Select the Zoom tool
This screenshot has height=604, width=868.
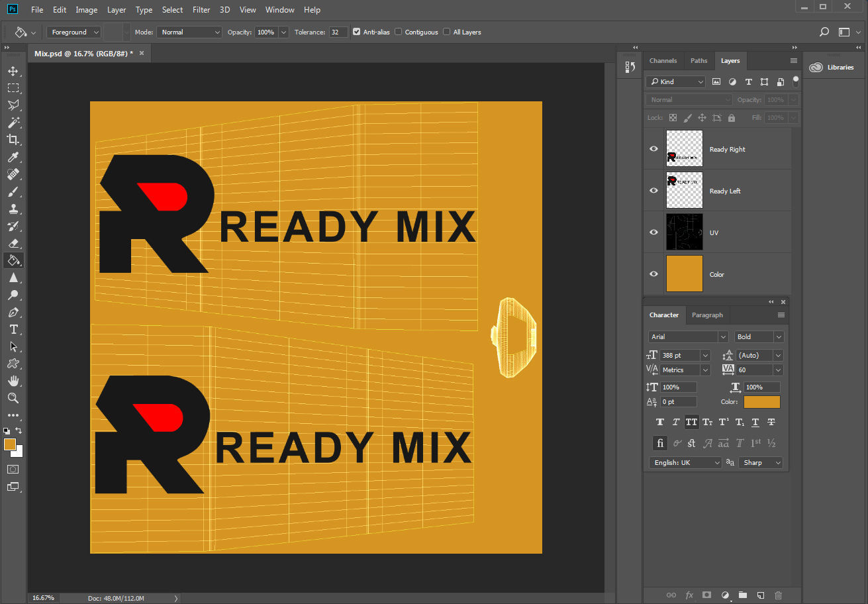13,398
